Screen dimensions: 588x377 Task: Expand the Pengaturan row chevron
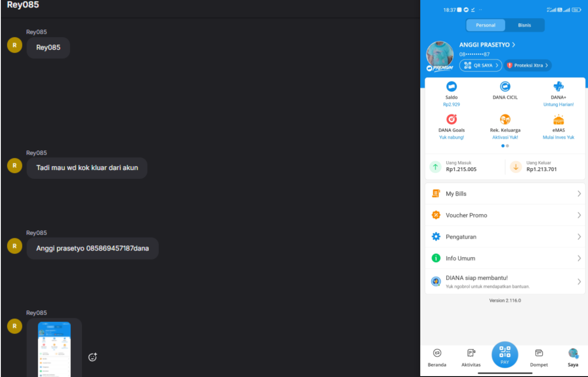pyautogui.click(x=579, y=237)
